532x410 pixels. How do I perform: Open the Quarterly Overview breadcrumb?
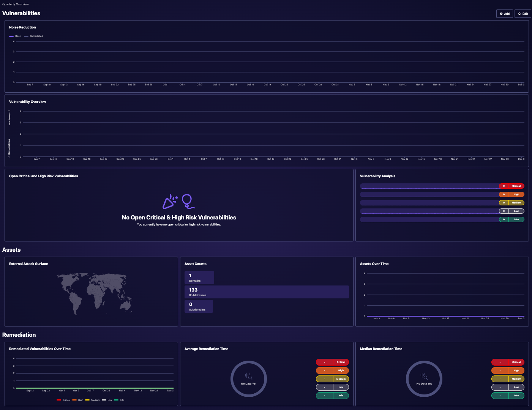pos(16,4)
